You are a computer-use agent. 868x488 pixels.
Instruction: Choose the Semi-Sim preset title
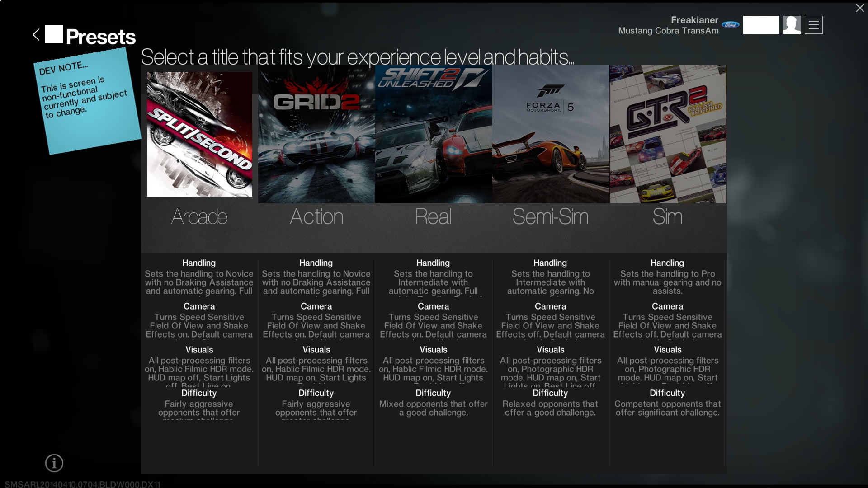pos(550,217)
